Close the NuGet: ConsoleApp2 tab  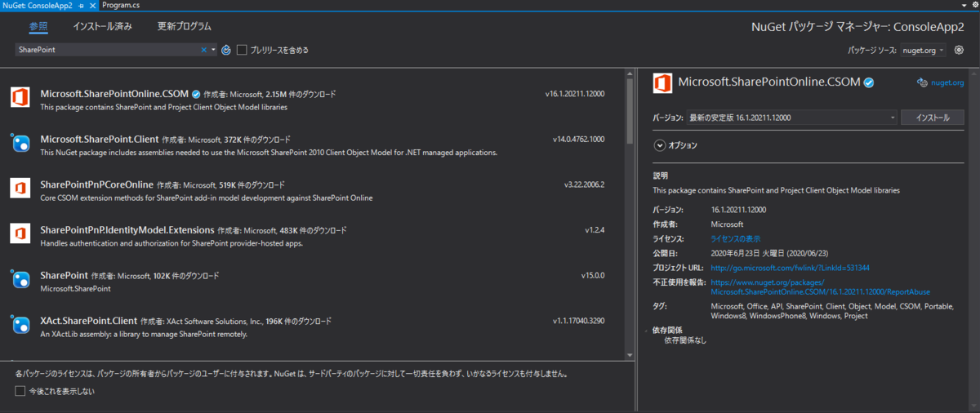coord(91,5)
